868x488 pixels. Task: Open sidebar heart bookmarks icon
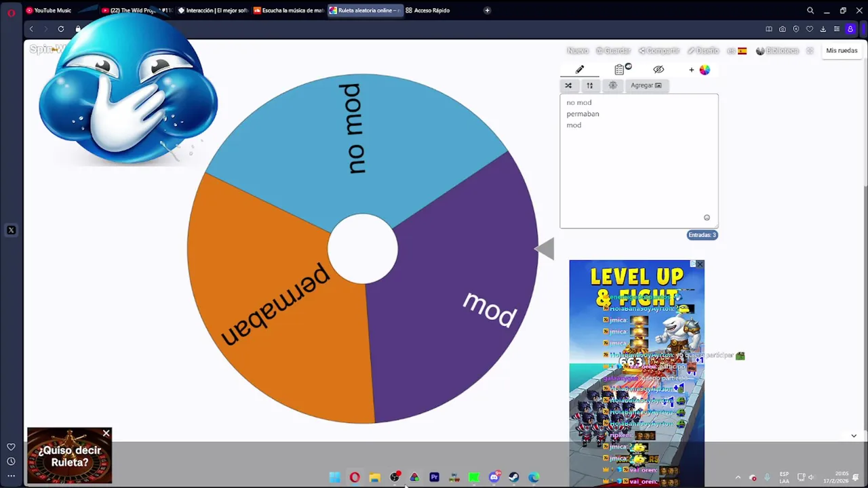pyautogui.click(x=11, y=447)
